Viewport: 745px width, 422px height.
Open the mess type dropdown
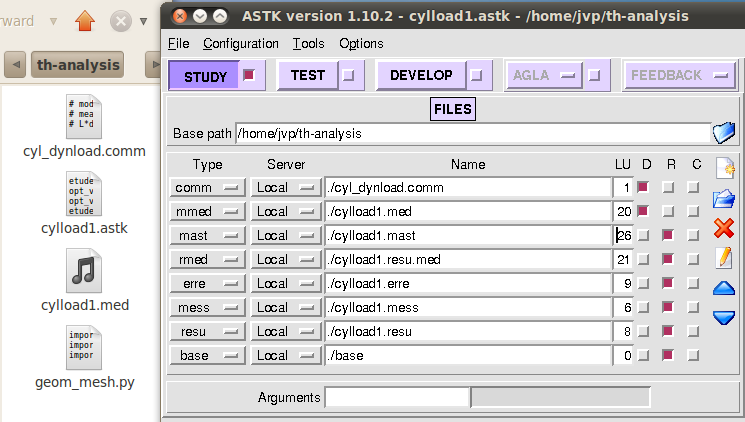[x=208, y=307]
